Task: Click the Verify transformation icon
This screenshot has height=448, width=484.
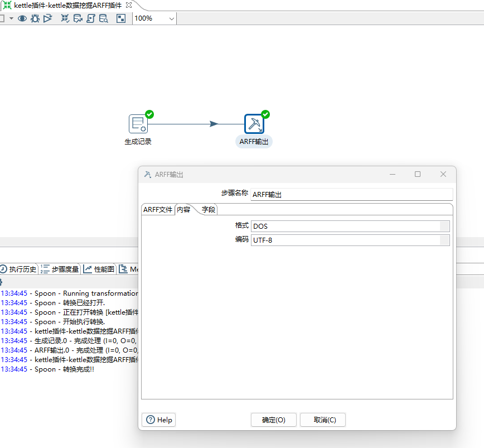Action: [65, 18]
